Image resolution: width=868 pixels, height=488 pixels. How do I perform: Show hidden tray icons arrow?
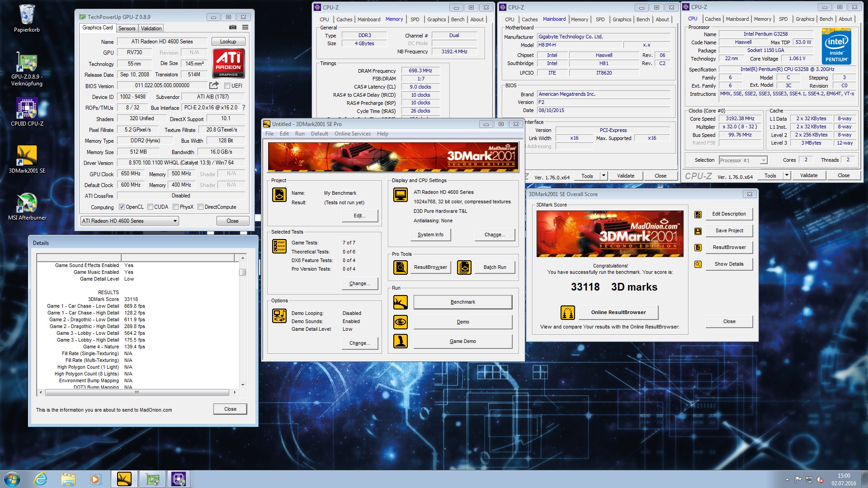787,479
